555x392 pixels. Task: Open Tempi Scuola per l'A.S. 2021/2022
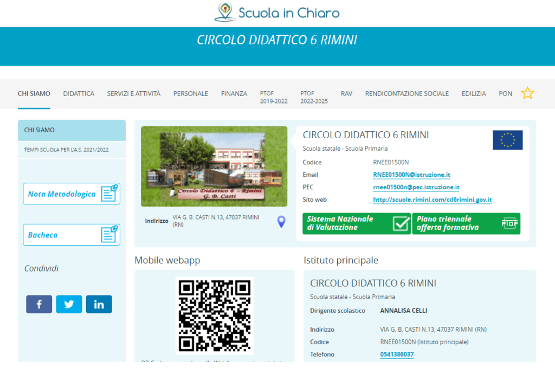[72, 150]
